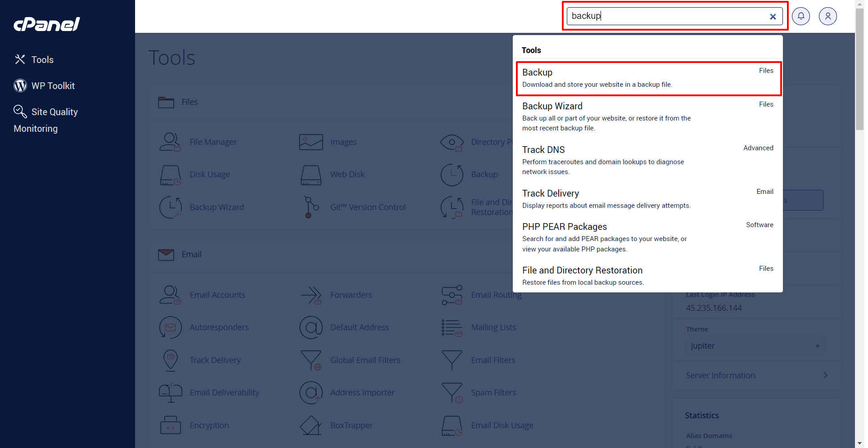Launch Git Version Control
Screen dimensions: 868x448
[x=368, y=207]
